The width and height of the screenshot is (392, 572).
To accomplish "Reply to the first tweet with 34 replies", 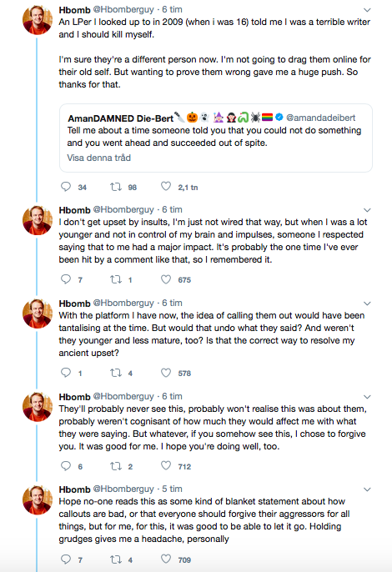I will 66,187.
